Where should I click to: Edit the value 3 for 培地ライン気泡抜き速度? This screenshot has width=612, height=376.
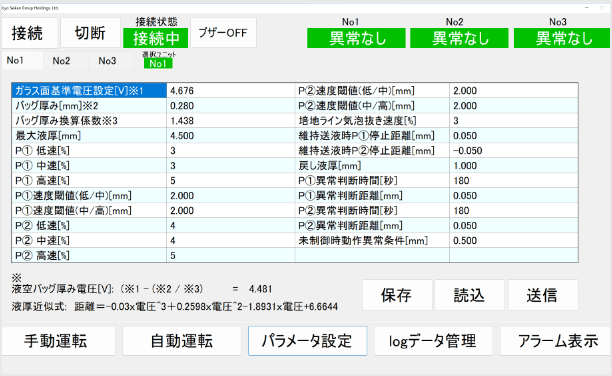pyautogui.click(x=514, y=121)
